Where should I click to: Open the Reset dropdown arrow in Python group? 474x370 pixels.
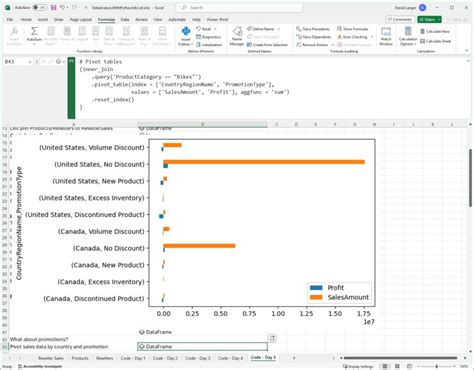[215, 29]
